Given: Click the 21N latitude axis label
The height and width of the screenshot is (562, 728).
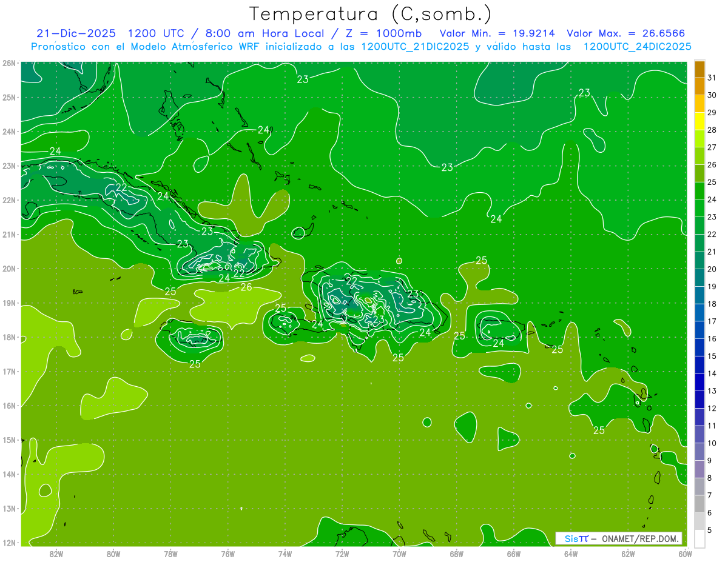Looking at the screenshot, I should pyautogui.click(x=9, y=234).
